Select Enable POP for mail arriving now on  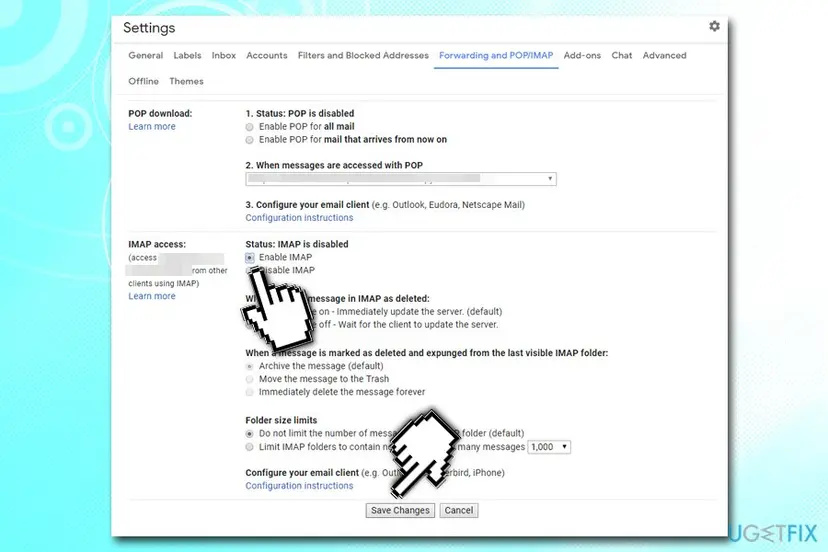pos(249,140)
